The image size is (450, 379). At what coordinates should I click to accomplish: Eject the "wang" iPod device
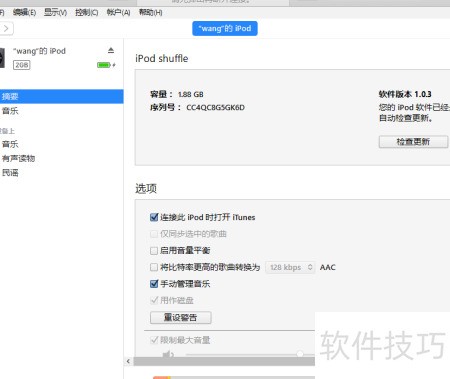[111, 50]
